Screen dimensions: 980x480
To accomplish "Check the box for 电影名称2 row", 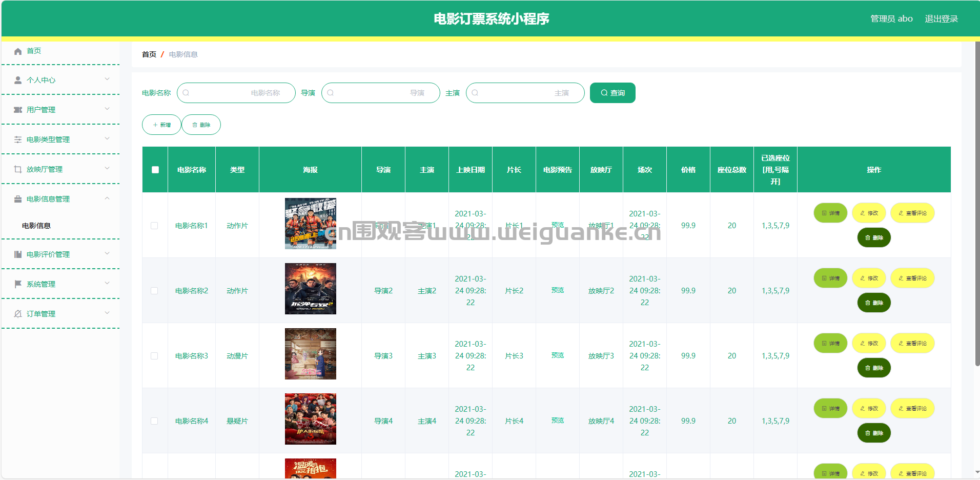I will pos(154,291).
